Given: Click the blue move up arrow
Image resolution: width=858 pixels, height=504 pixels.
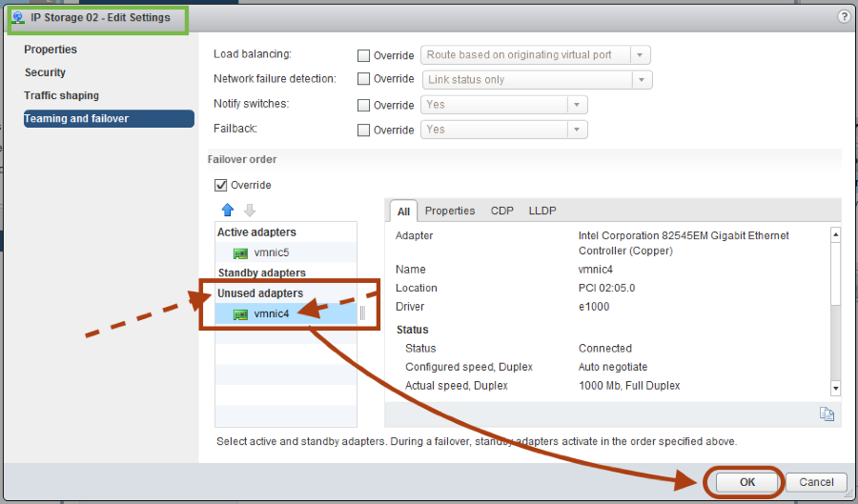Looking at the screenshot, I should 227,211.
